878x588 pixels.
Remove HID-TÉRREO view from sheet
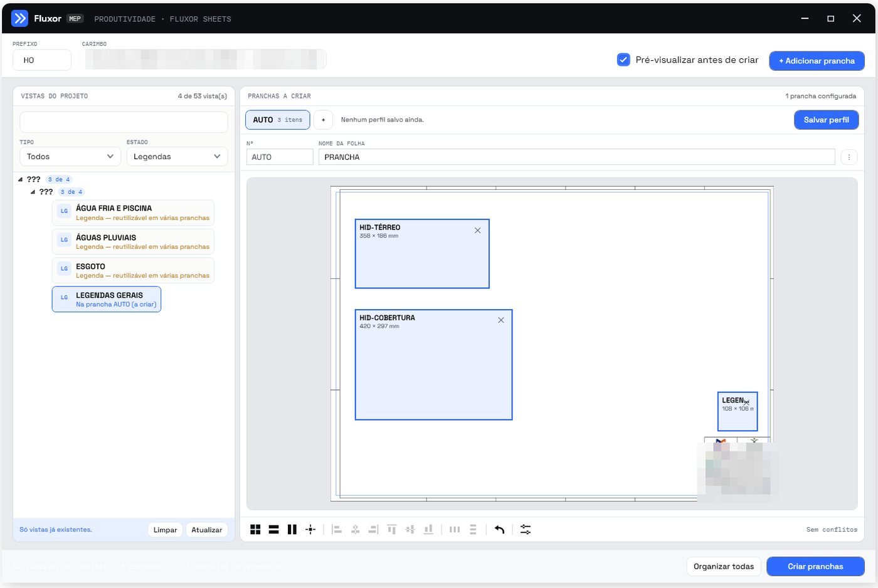pyautogui.click(x=478, y=231)
